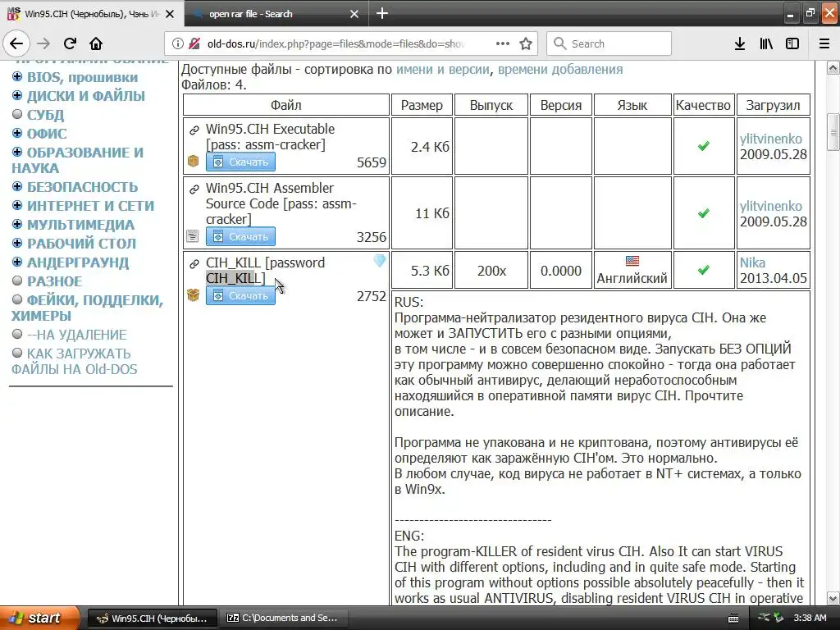Click the archive box icon in Win95.CIH Executable row
This screenshot has width=840, height=630.
[193, 161]
